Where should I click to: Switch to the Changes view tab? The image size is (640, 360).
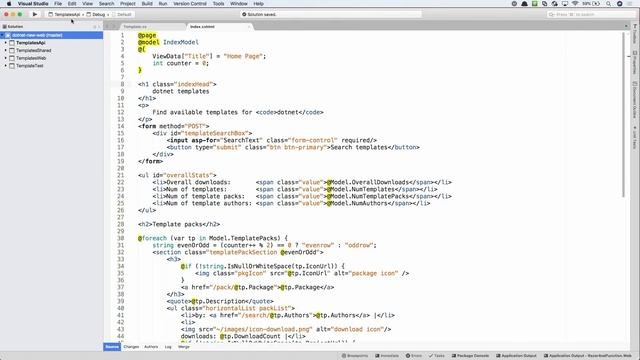(131, 347)
